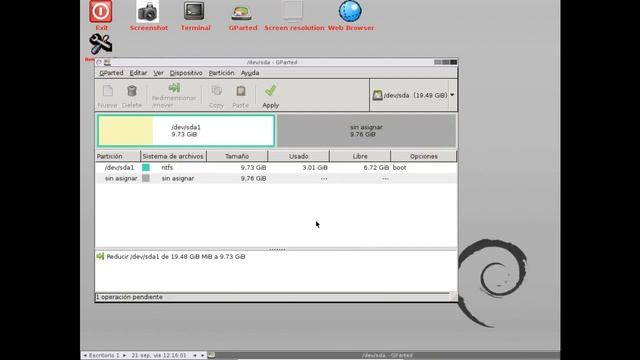Open the Partición menu
The height and width of the screenshot is (360, 640).
tap(222, 73)
